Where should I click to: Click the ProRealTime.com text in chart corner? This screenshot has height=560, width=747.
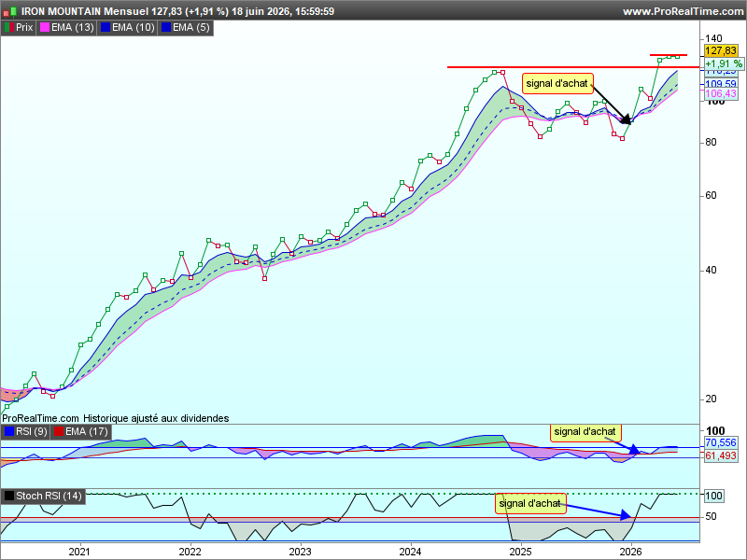pyautogui.click(x=40, y=418)
